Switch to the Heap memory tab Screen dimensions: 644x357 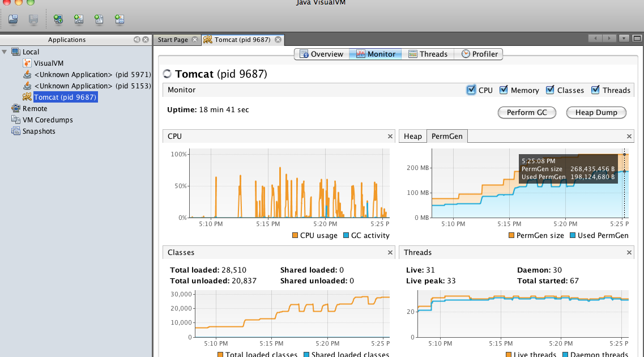[x=413, y=137]
